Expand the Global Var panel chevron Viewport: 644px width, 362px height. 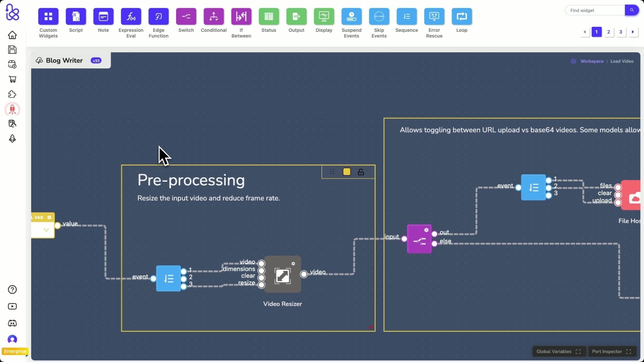click(x=46, y=230)
